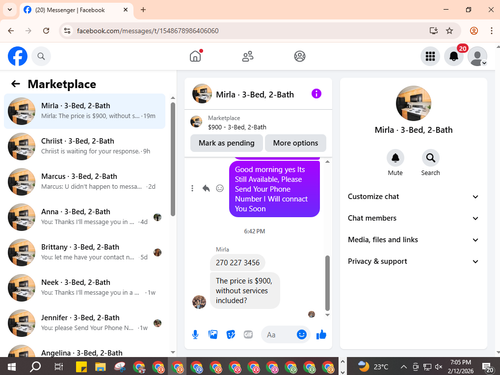Open Sticky Notes from taskbar
The image size is (500, 375).
81,367
